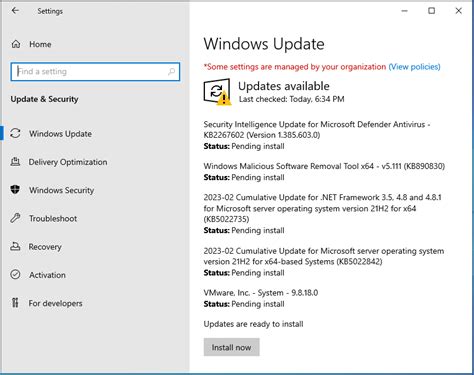Click the Delivery Optimization icon
Image resolution: width=474 pixels, height=375 pixels.
(x=15, y=162)
